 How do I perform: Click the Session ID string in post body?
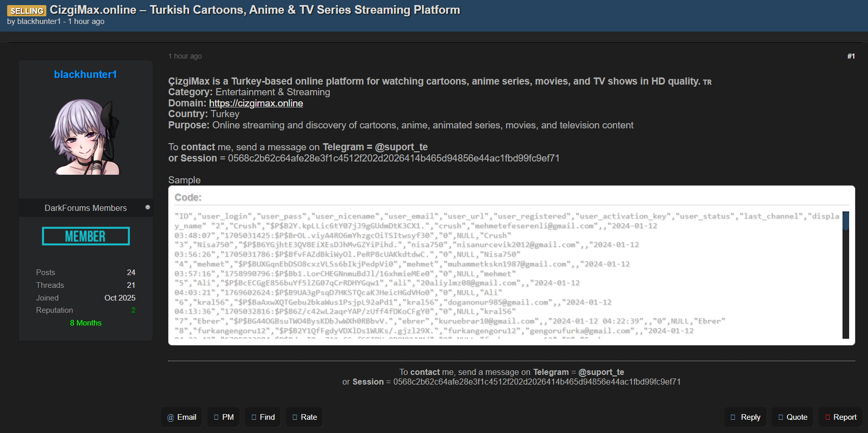[x=393, y=158]
